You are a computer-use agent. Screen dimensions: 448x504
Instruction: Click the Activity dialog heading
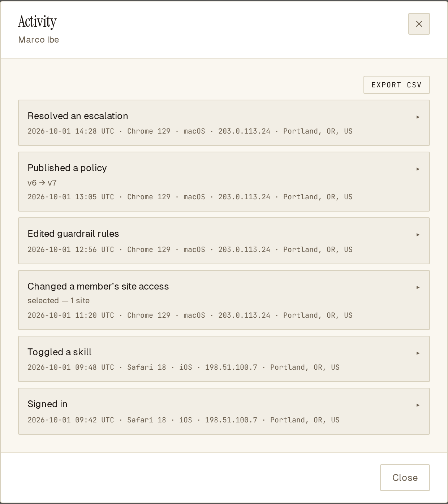[37, 22]
